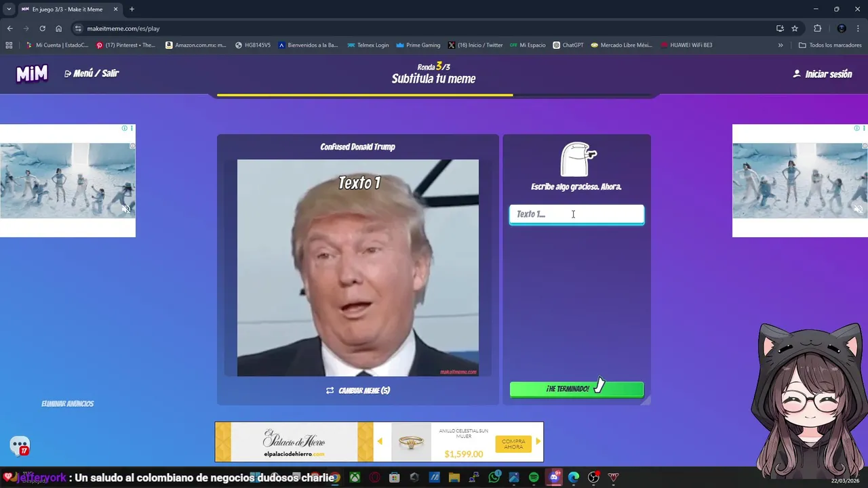Click the MiM logo

(32, 74)
